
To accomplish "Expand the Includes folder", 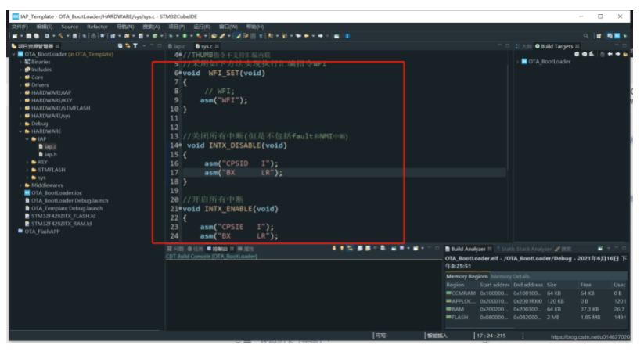I will [x=21, y=70].
